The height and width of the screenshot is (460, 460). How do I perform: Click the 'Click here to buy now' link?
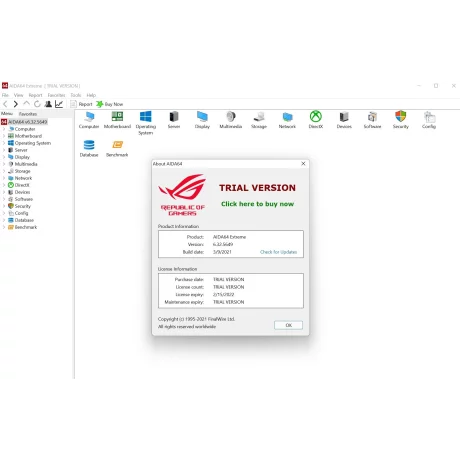pos(257,204)
